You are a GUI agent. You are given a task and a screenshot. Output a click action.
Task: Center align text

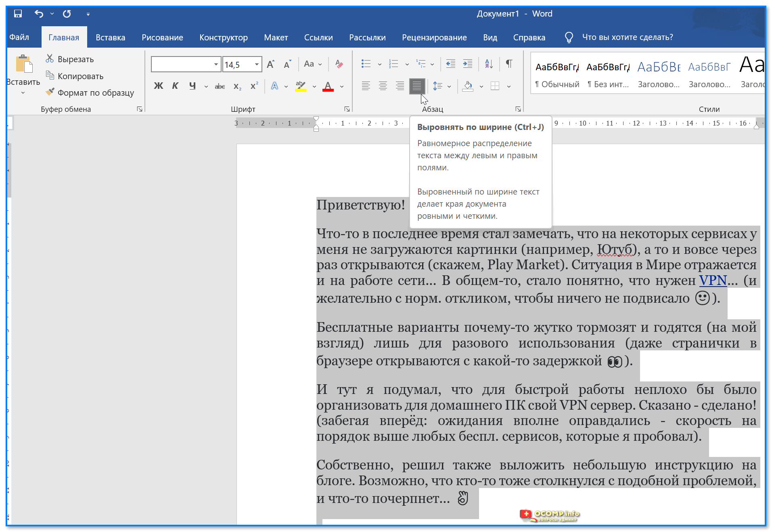coord(383,86)
